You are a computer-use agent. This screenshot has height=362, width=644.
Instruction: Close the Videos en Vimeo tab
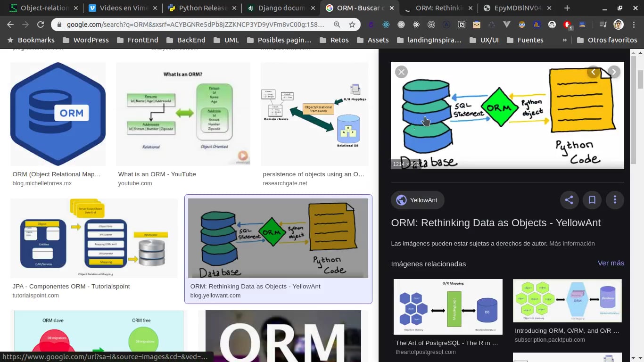(x=155, y=8)
